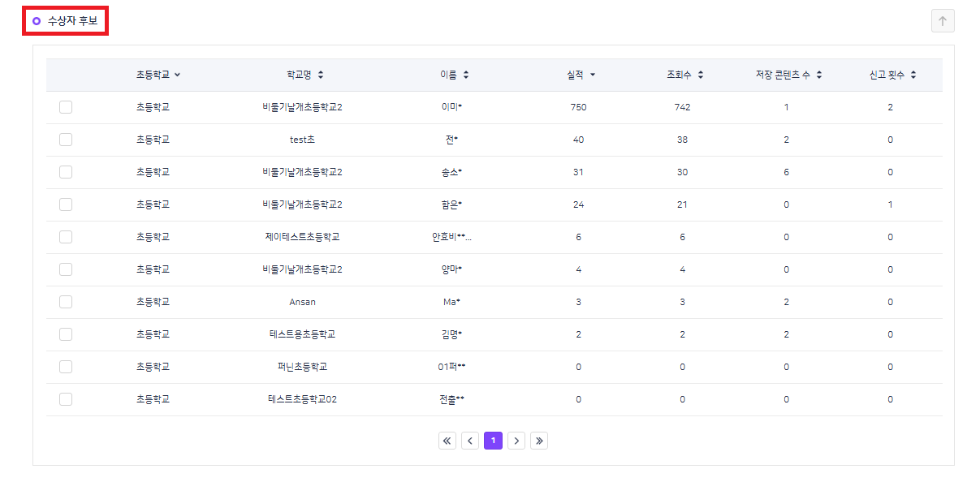The width and height of the screenshot is (980, 482).
Task: Click the scroll-to-top arrow button
Action: tap(942, 21)
